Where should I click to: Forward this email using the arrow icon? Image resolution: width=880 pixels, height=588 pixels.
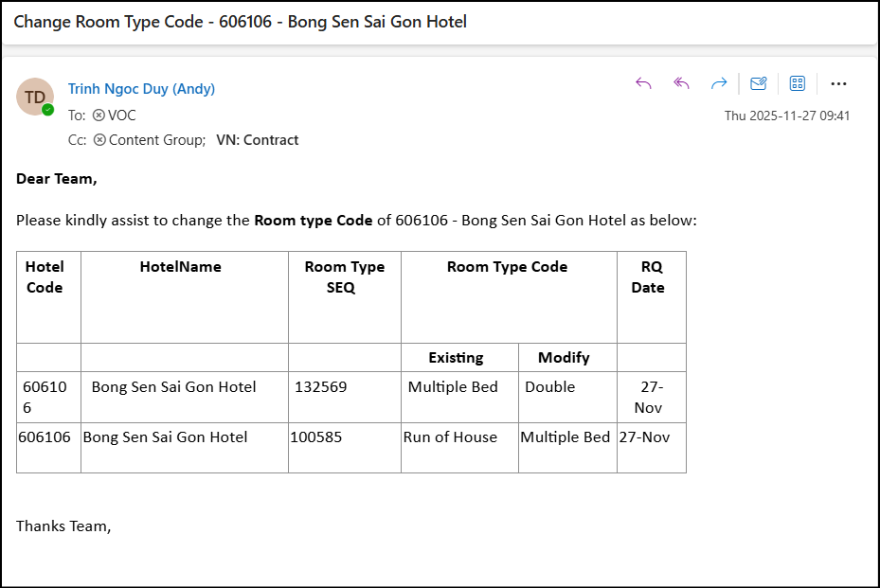[719, 83]
